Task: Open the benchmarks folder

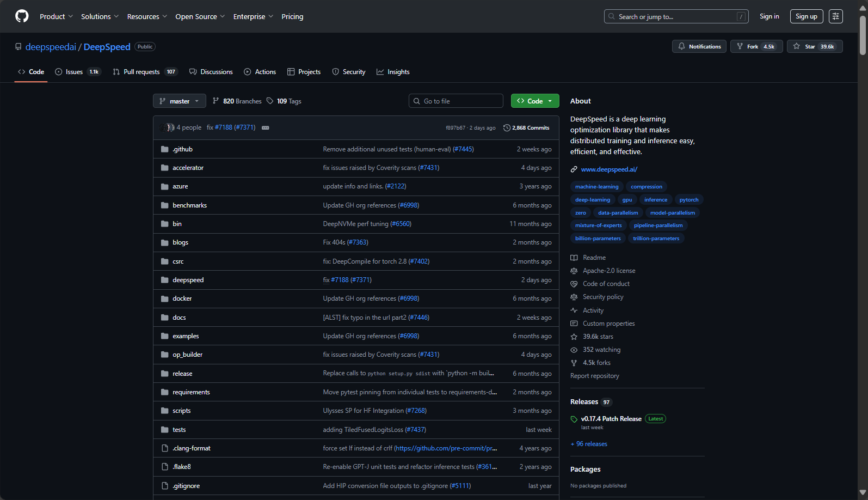Action: pos(189,205)
